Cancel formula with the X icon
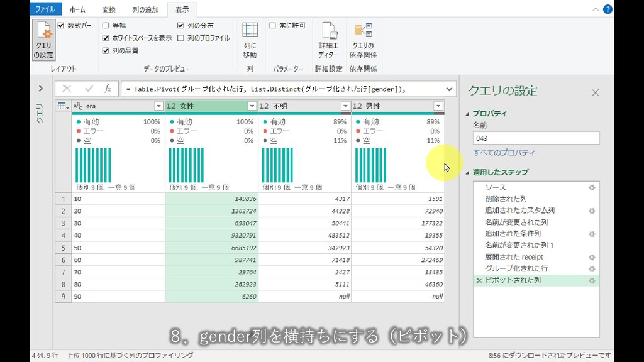The image size is (644, 362). [x=67, y=89]
